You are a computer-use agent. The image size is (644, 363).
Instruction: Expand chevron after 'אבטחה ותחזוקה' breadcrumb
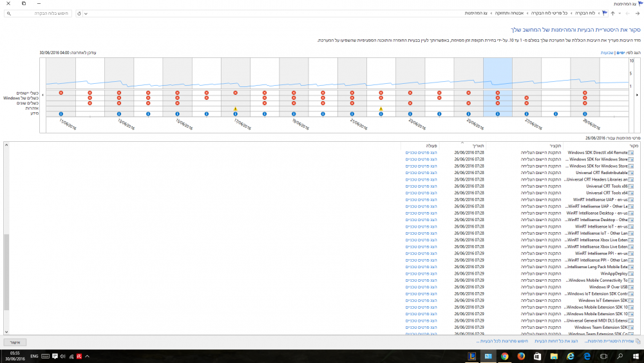click(x=491, y=14)
